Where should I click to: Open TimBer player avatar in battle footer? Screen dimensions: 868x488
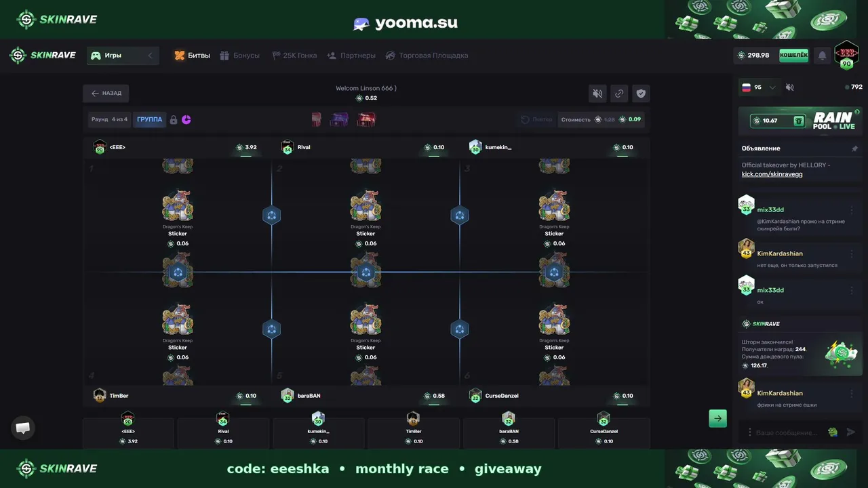[x=100, y=396]
